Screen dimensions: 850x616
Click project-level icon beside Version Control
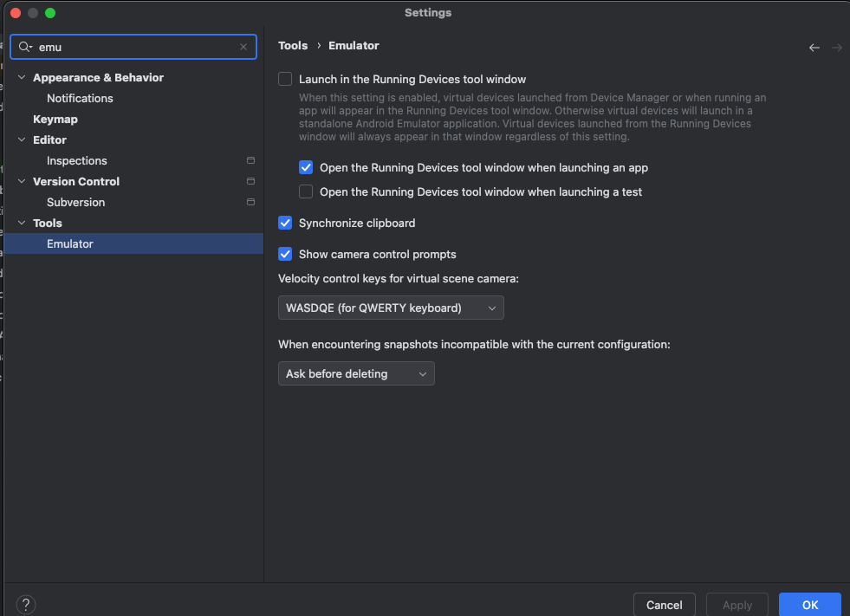(x=250, y=181)
